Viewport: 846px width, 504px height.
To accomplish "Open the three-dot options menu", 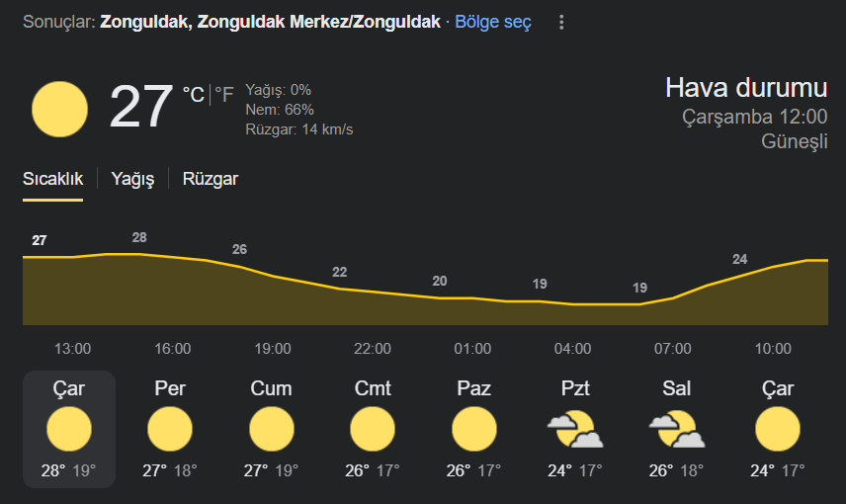I will click(561, 22).
